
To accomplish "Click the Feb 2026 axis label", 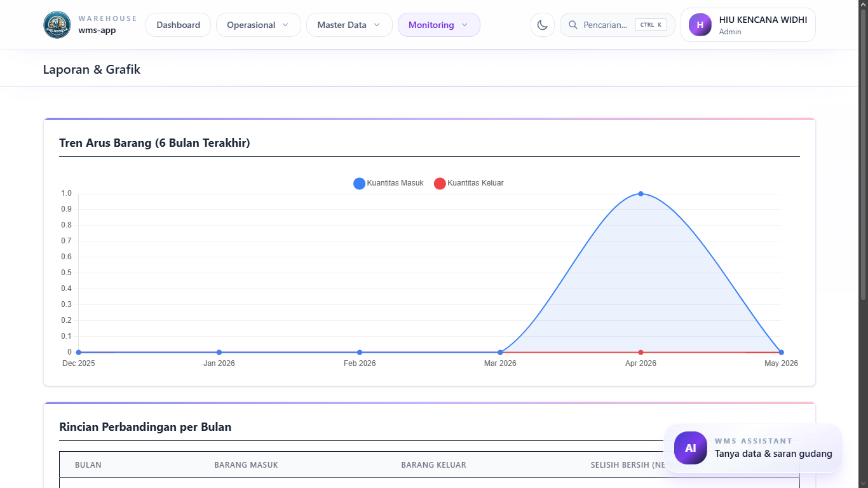I will click(360, 363).
